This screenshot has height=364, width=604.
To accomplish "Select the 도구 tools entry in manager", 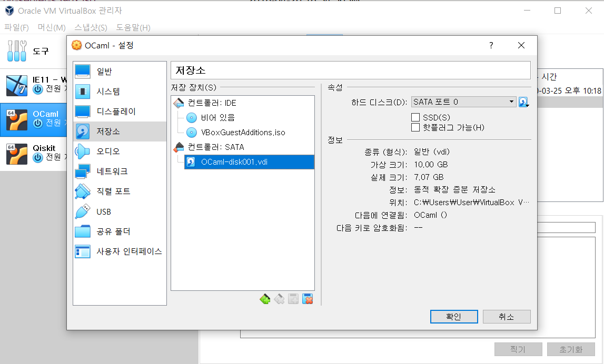I will click(x=34, y=51).
